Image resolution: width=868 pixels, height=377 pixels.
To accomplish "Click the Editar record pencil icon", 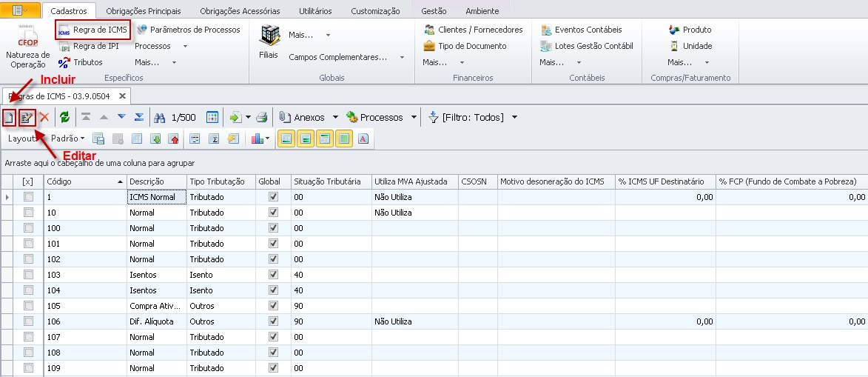I will pos(27,118).
